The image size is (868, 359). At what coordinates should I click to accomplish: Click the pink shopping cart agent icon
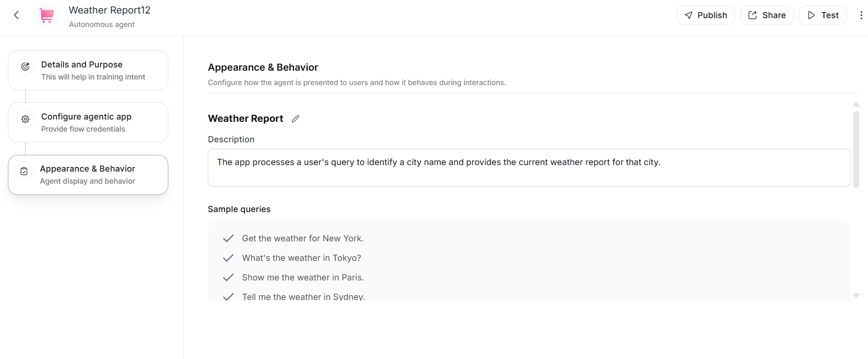[x=46, y=15]
